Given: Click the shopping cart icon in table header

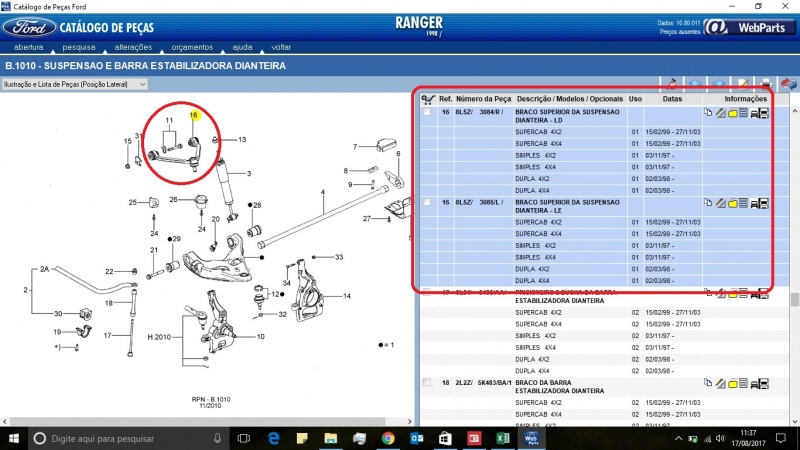Looking at the screenshot, I should coord(428,99).
